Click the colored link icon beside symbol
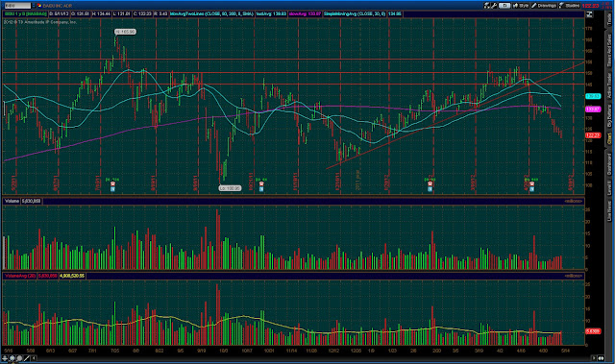Viewport: 615px width, 364px height. click(x=39, y=6)
